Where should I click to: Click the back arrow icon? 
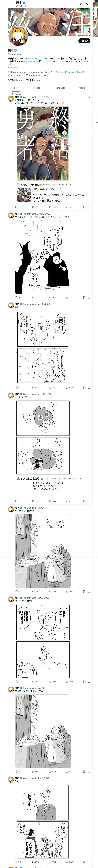point(9,4)
